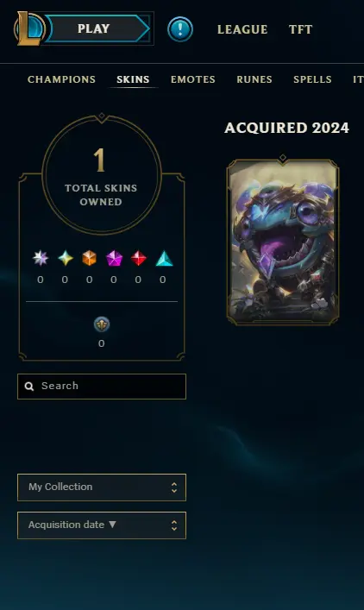Open the Spells tab

tap(312, 79)
